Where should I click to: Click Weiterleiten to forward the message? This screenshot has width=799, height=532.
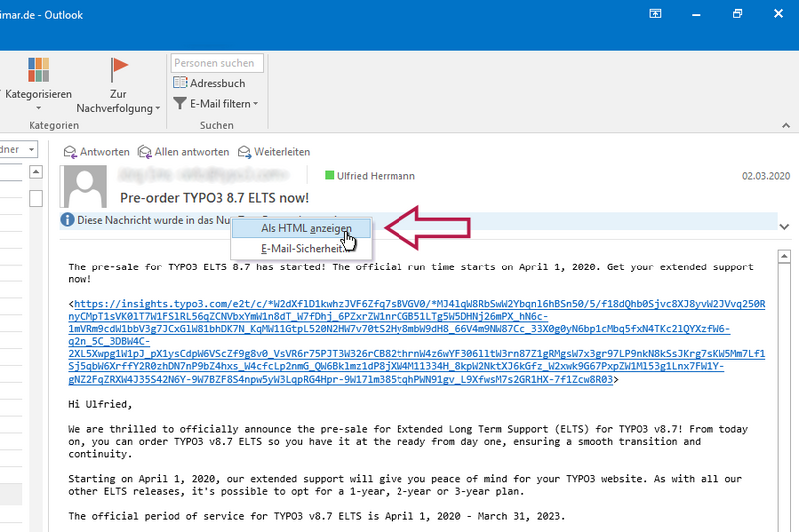click(x=274, y=152)
